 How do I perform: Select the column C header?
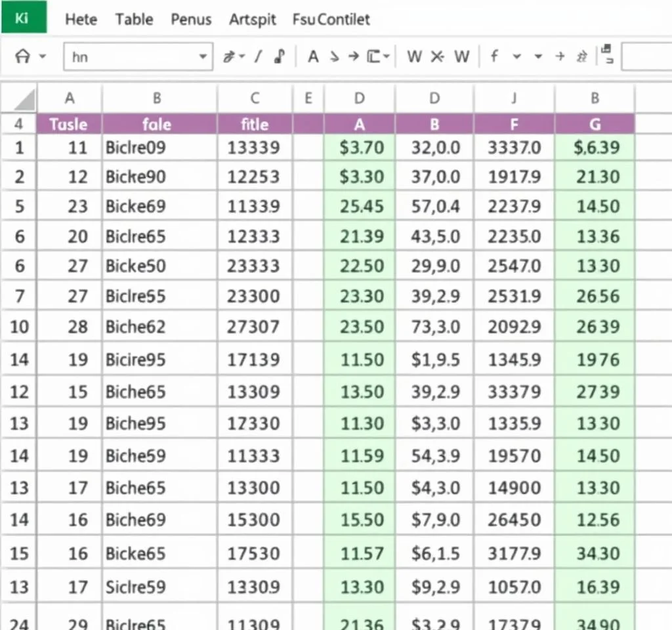[255, 99]
